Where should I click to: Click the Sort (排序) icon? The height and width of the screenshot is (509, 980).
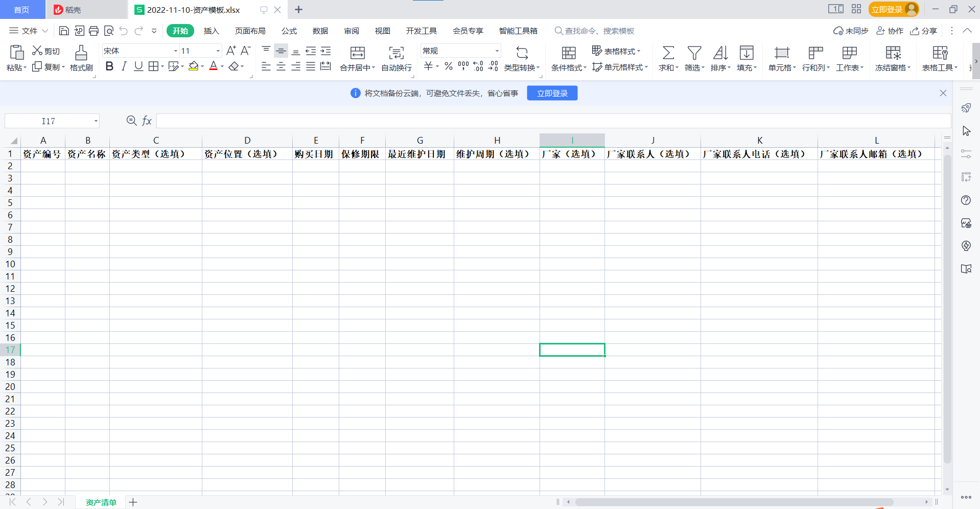(x=720, y=53)
